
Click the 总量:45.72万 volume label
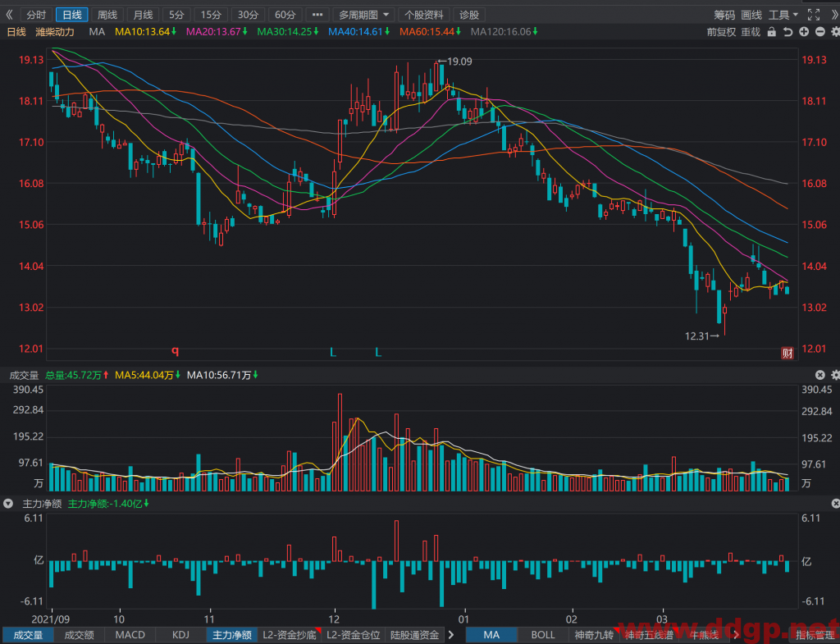[x=77, y=375]
